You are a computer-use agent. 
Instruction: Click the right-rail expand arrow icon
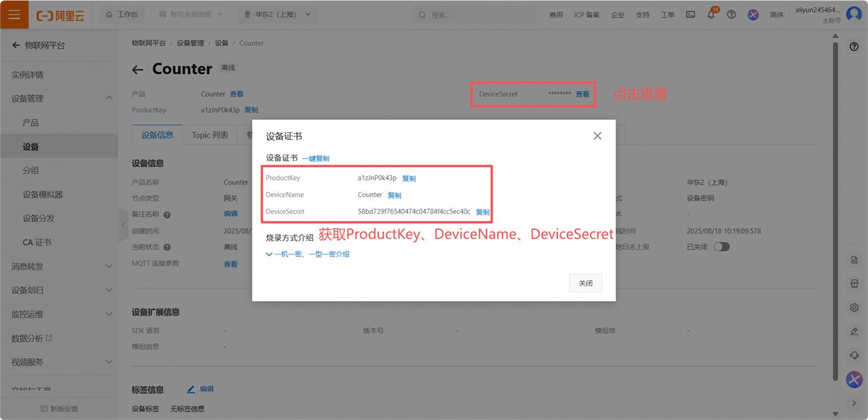tap(854, 403)
